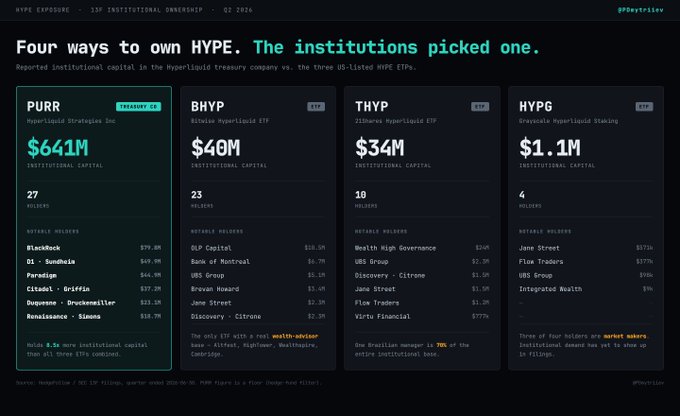Select the Paradigm holder name
680x416 pixels.
(42, 275)
